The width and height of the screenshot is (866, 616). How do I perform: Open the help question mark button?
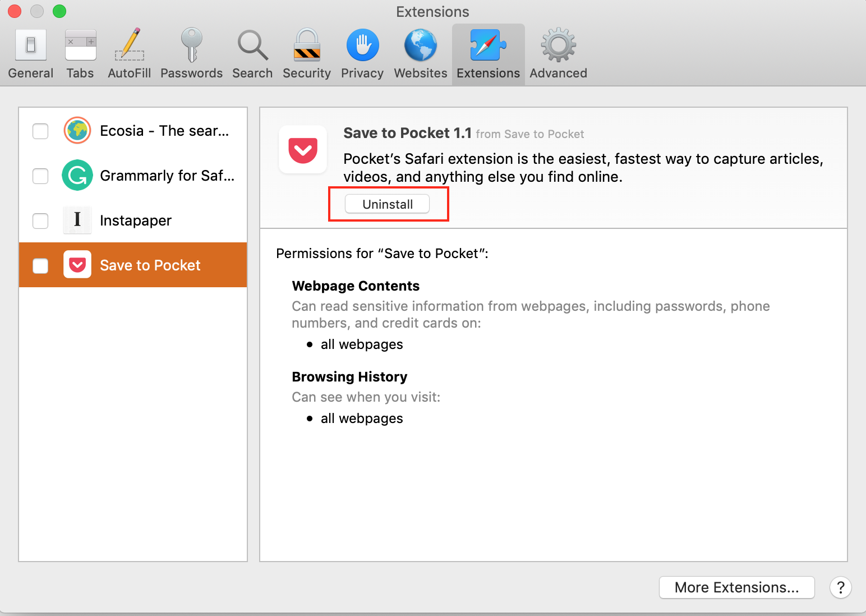[840, 587]
